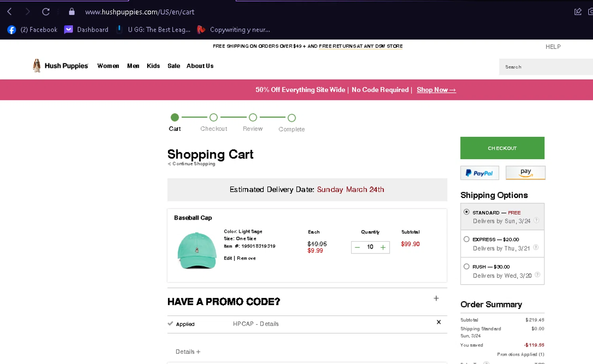Open the Kids menu
The width and height of the screenshot is (593, 364).
pyautogui.click(x=153, y=66)
